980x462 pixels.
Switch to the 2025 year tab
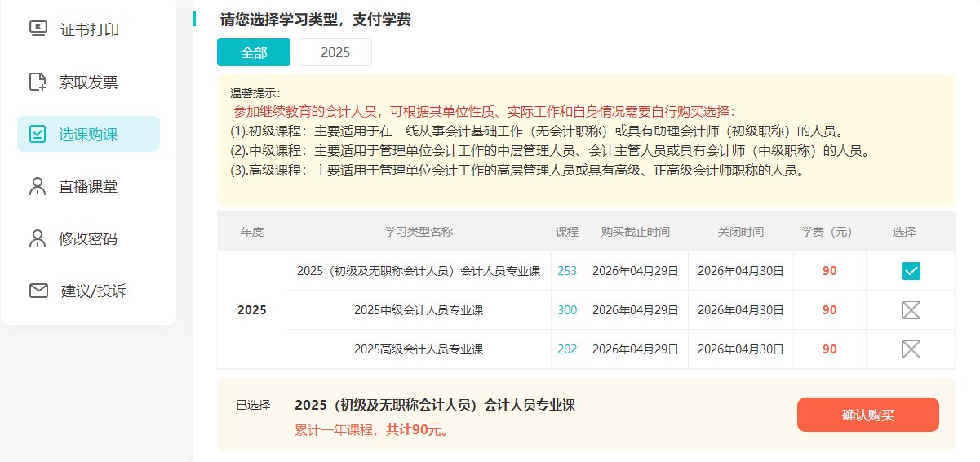[335, 52]
